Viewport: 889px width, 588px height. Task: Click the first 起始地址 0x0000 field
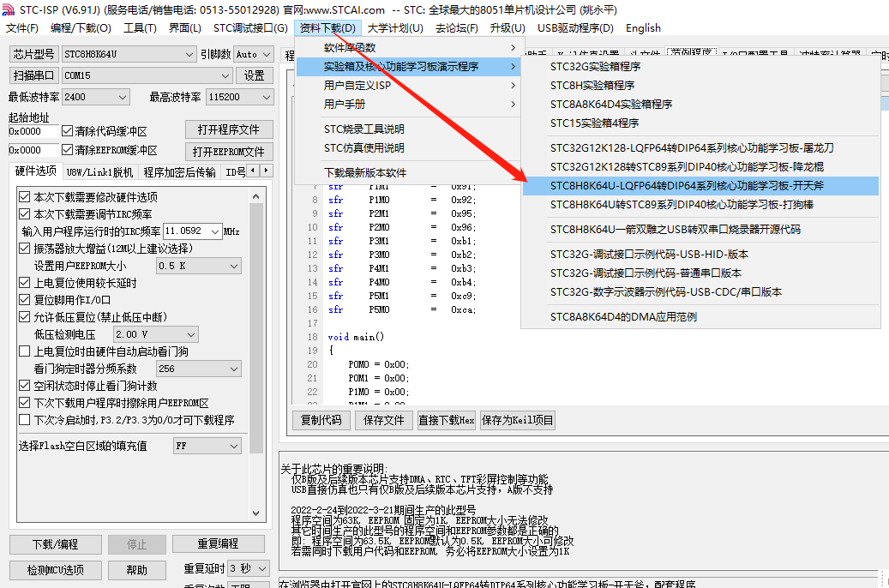pyautogui.click(x=33, y=131)
